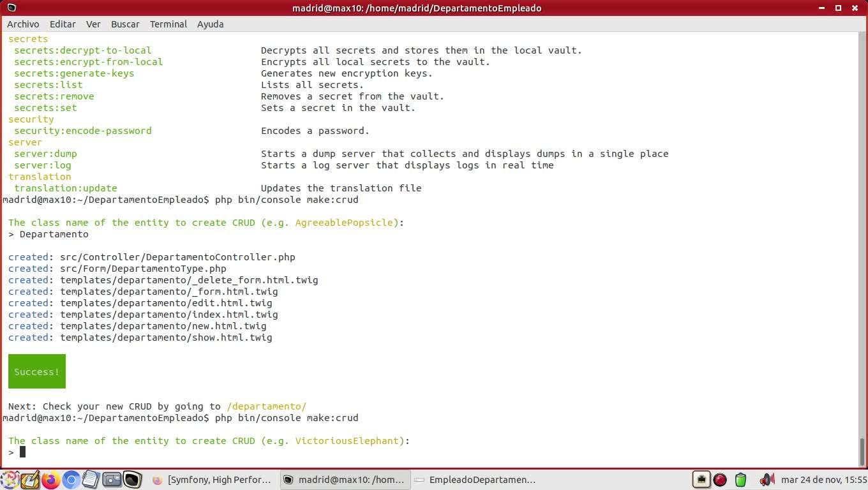
Task: Click the src/Controller/DepartamentoController.php line
Action: point(177,257)
